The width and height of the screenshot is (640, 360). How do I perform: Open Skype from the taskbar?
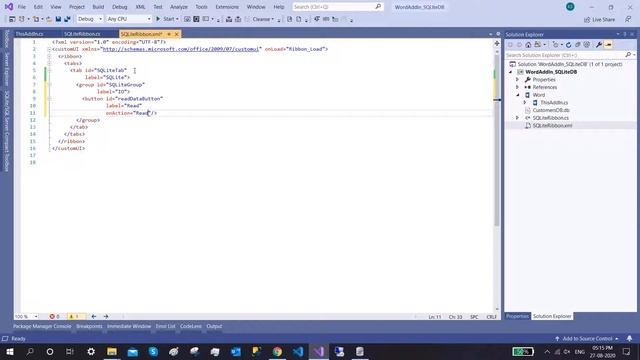tap(153, 351)
